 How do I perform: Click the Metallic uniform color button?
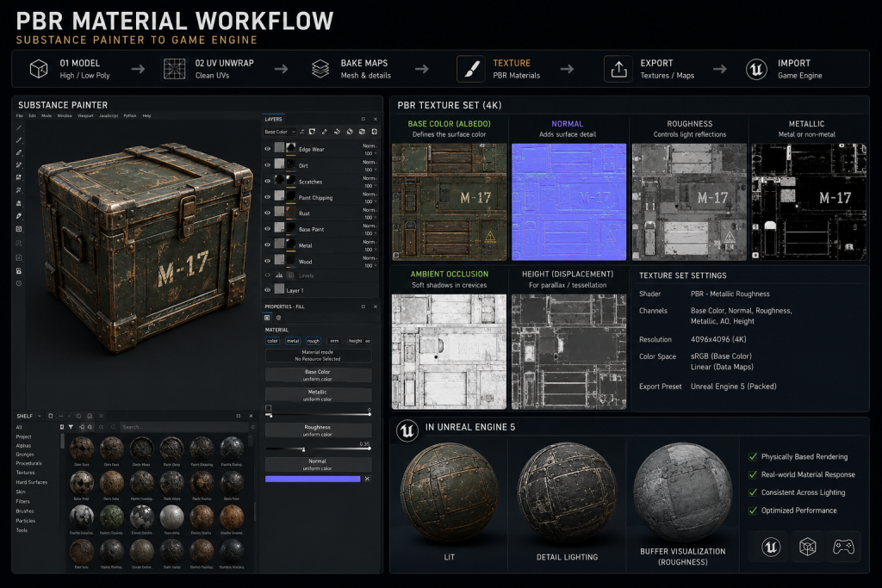pos(318,395)
